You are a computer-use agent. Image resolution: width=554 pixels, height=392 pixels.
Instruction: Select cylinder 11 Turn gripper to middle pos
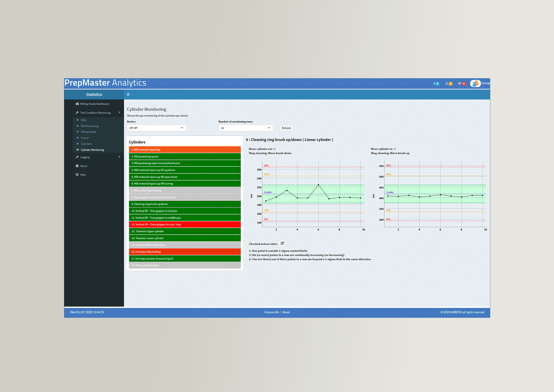tap(185, 218)
